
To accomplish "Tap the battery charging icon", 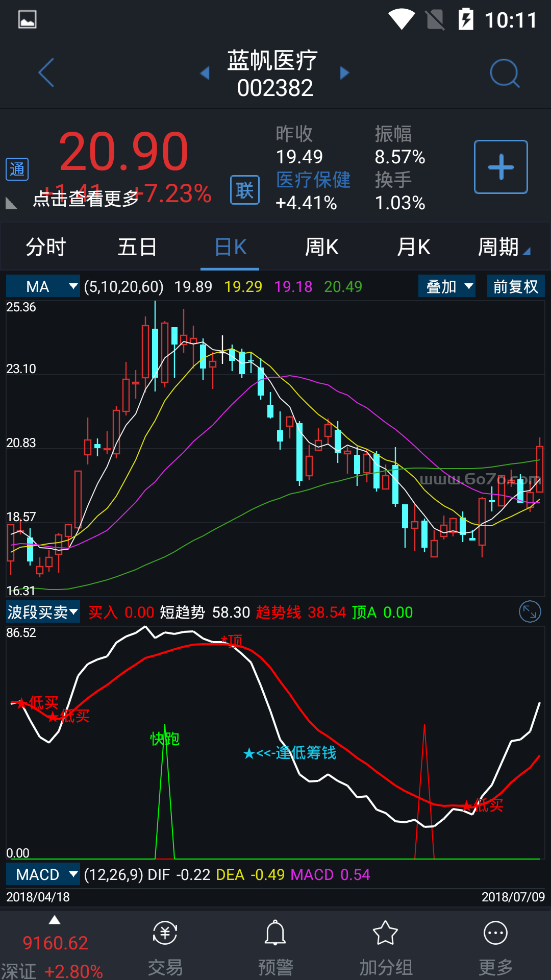I will click(466, 19).
